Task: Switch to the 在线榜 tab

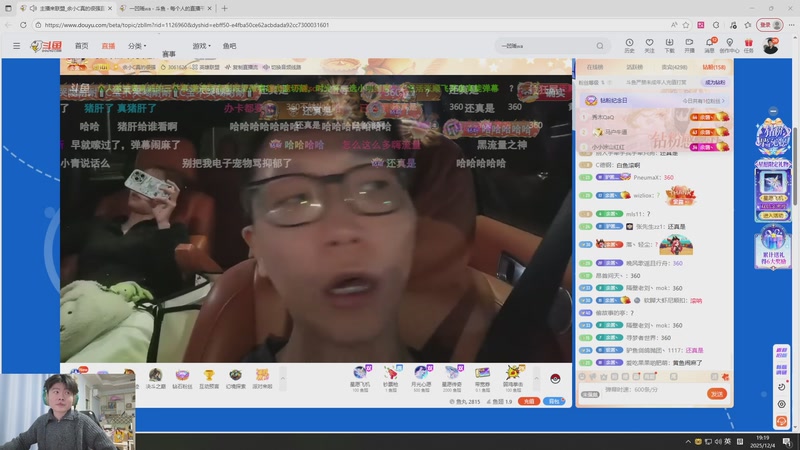Action: pos(595,67)
